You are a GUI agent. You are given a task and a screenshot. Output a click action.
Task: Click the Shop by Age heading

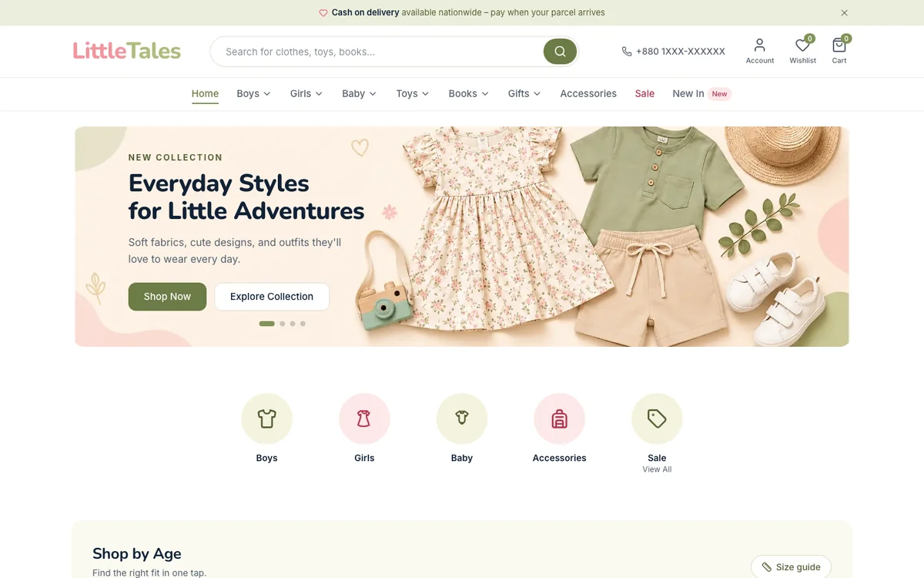click(137, 553)
